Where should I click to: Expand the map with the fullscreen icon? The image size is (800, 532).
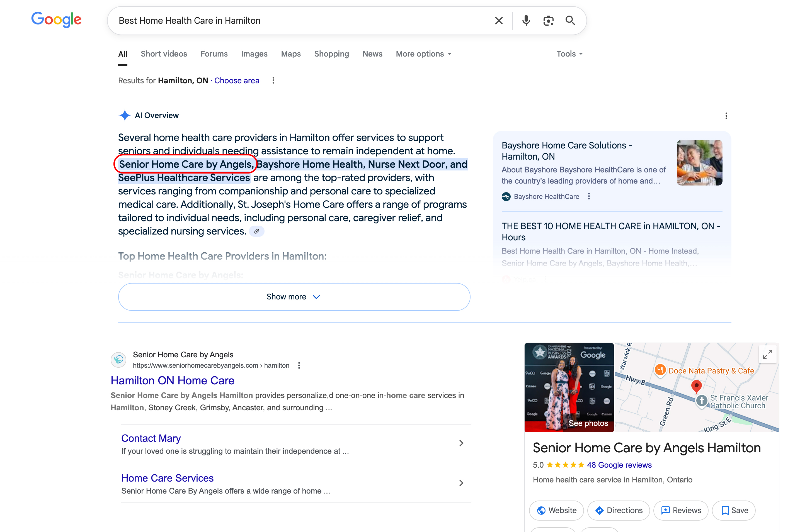click(x=767, y=354)
